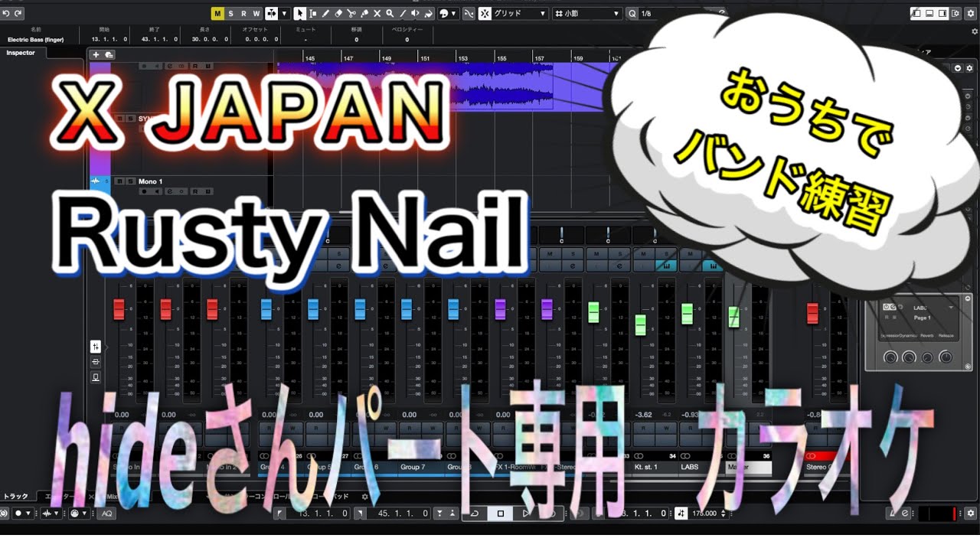Click the Stereo Out red channel fader
This screenshot has width=980, height=551.
click(x=812, y=313)
